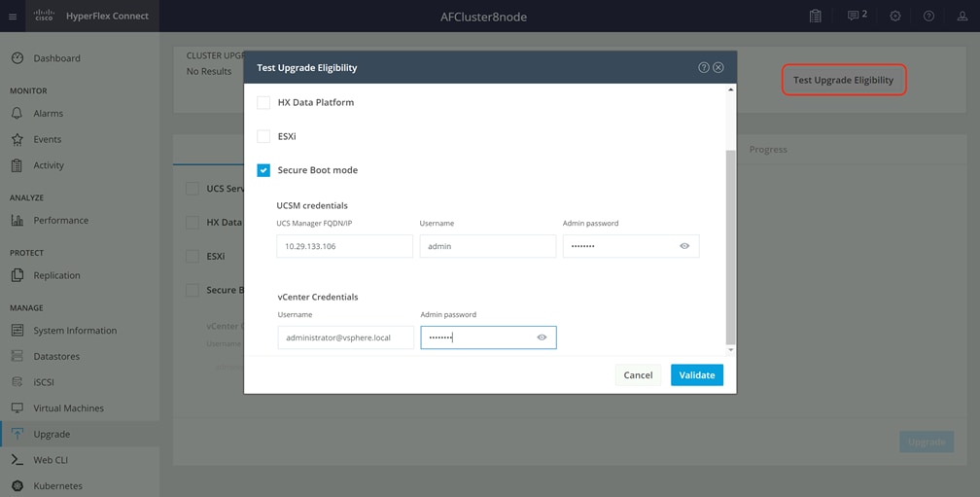This screenshot has height=497, width=980.
Task: Click the System Information icon
Action: 17,330
